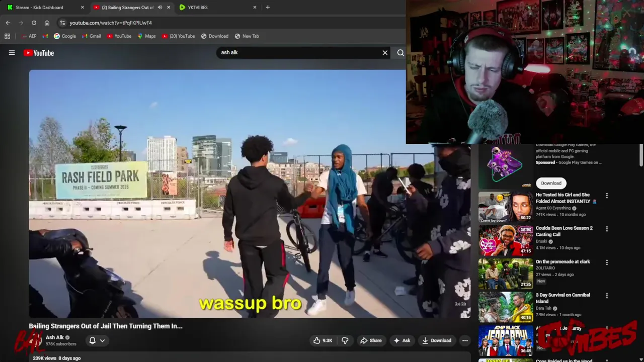Viewport: 644px width, 362px height.
Task: Mute the audio on YouTube tab
Action: [160, 8]
